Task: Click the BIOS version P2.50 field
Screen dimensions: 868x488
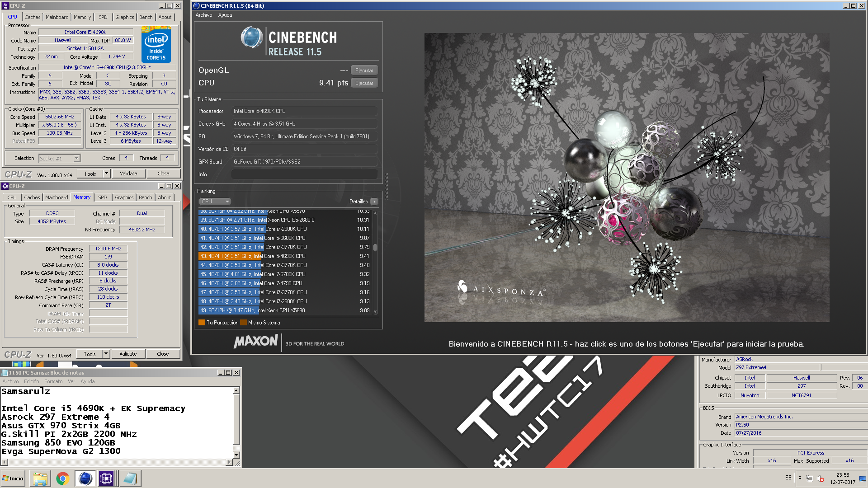Action: (800, 425)
